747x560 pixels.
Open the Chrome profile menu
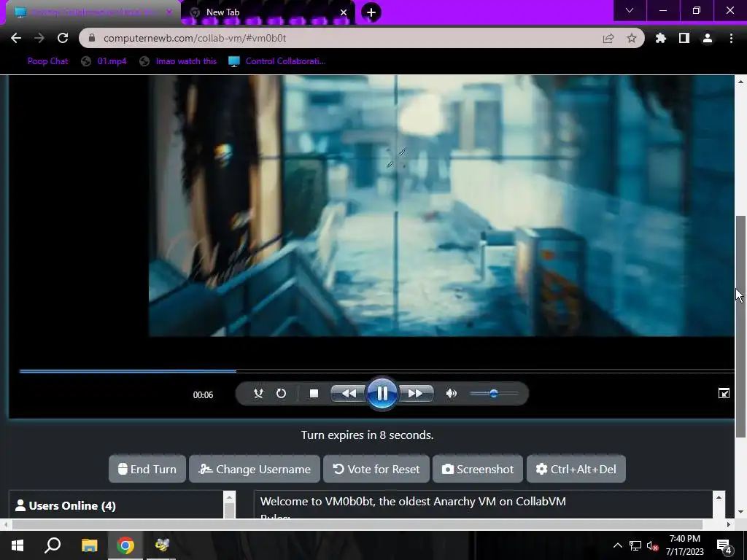coord(708,38)
